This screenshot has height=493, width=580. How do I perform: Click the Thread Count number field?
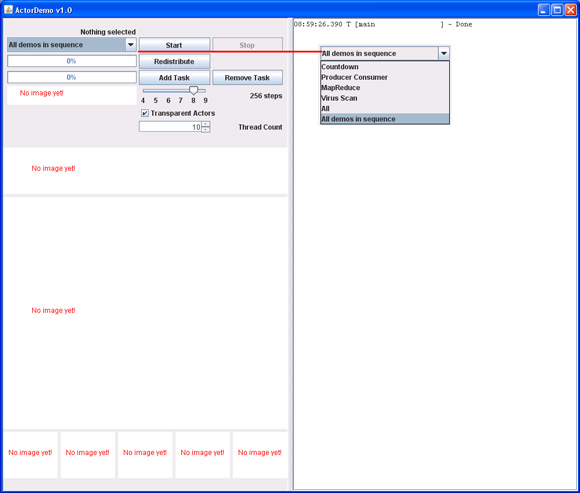pyautogui.click(x=171, y=127)
